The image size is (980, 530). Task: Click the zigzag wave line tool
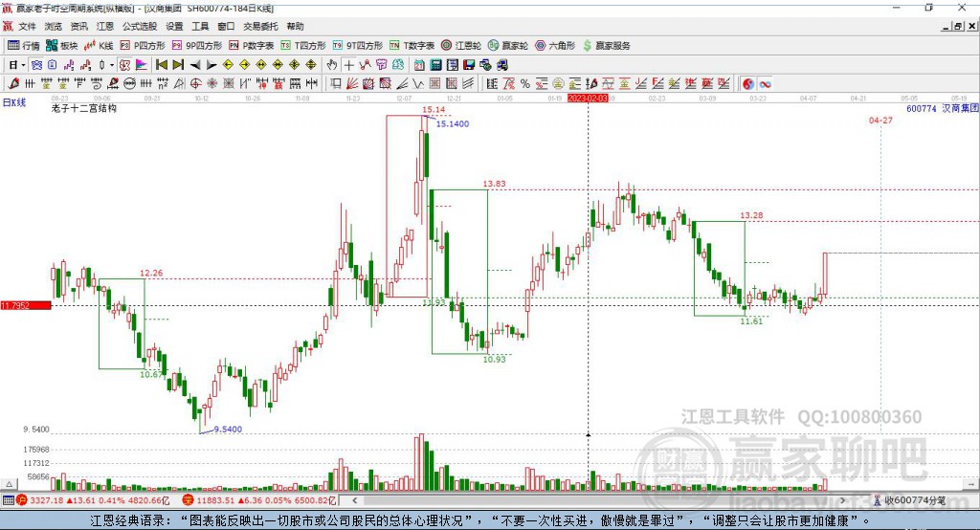tap(417, 83)
